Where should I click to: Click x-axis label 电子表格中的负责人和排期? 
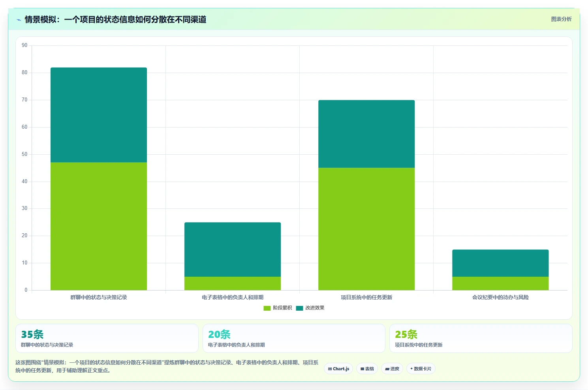click(x=233, y=297)
